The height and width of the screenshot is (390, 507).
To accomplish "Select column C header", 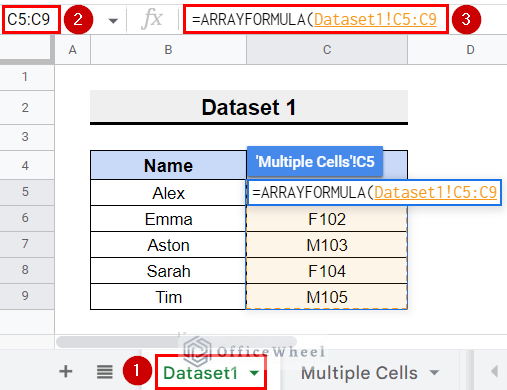I will click(x=327, y=50).
